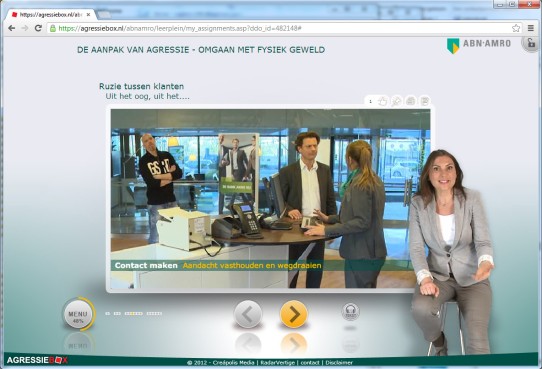This screenshot has width=542, height=369.
Task: Click the orange next arrow button
Action: (x=293, y=314)
